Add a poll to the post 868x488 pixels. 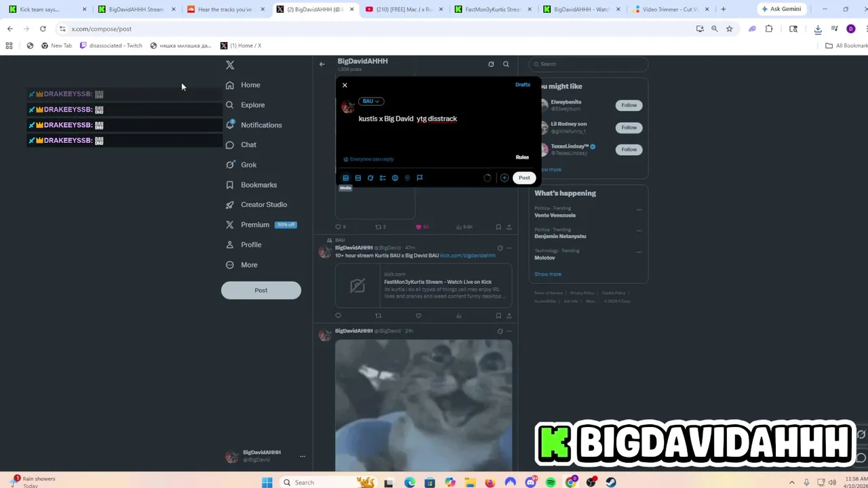point(382,178)
